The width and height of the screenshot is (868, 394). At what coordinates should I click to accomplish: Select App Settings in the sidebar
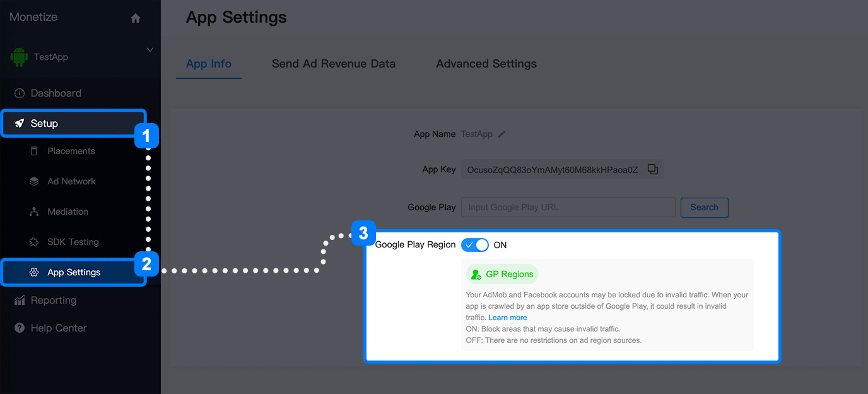point(73,272)
